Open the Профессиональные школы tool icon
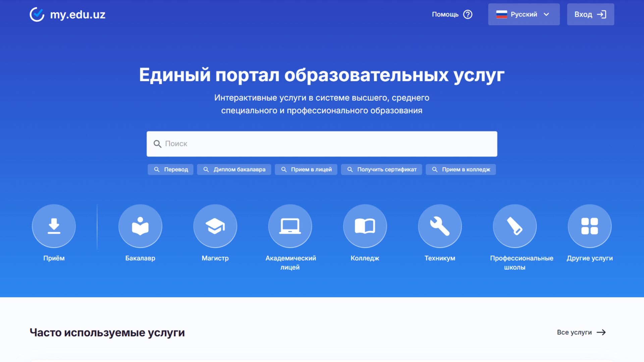Image resolution: width=644 pixels, height=362 pixels. tap(515, 226)
